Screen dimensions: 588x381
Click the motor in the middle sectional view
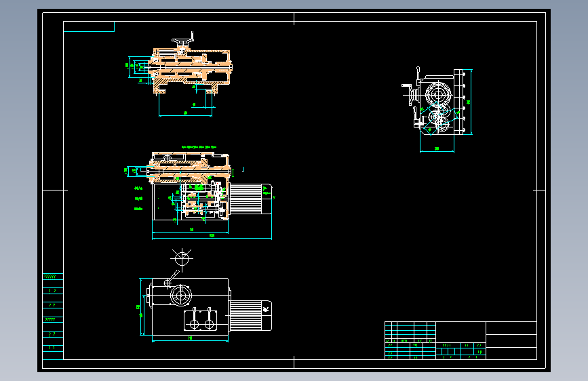(x=250, y=199)
